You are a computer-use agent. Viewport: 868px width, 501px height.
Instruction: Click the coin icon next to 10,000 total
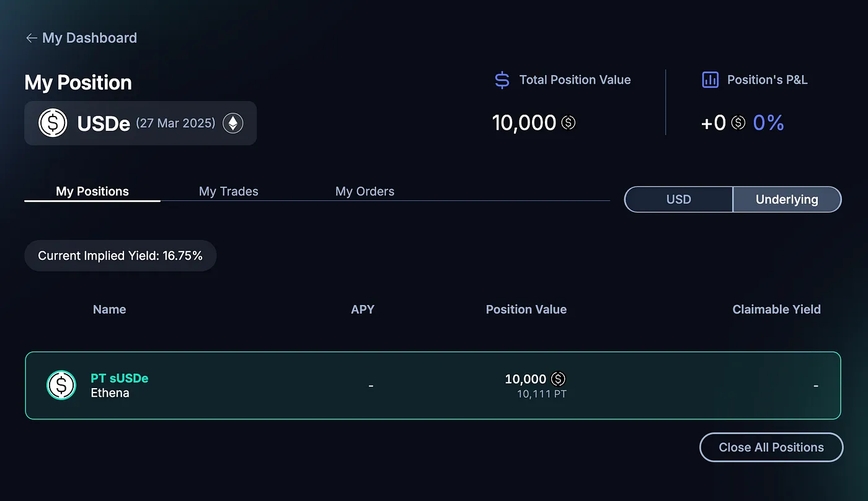tap(569, 123)
